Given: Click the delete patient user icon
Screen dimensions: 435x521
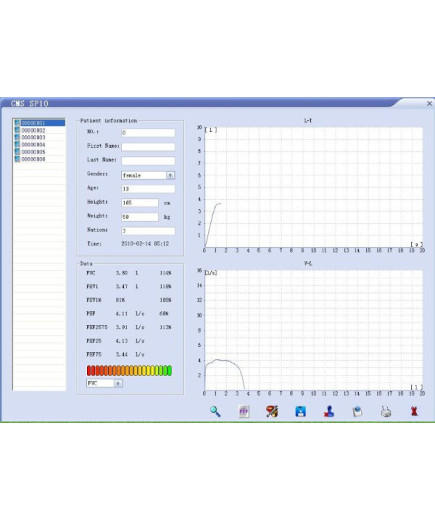Looking at the screenshot, I should 329,411.
